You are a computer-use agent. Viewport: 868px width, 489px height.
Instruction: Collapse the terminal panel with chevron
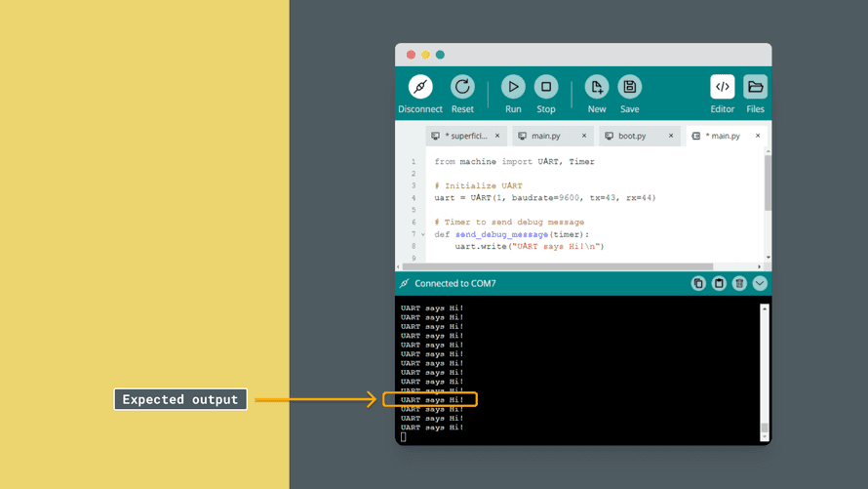[x=760, y=284]
